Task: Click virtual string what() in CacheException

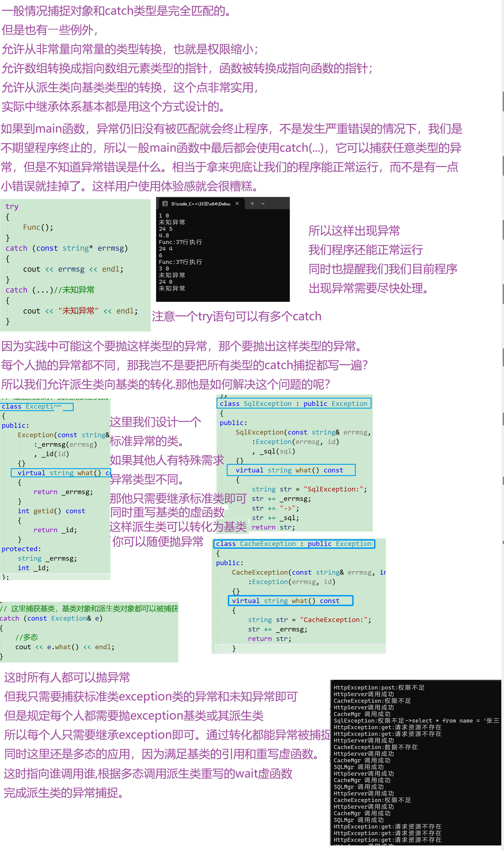Action: tap(285, 601)
